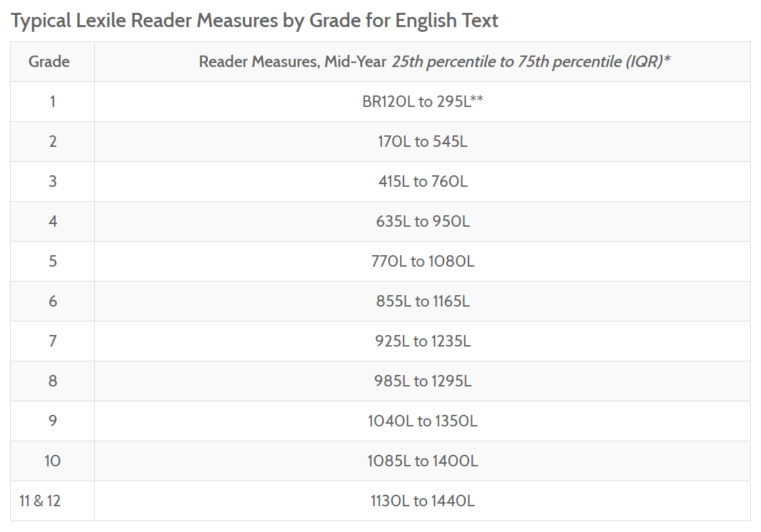
Task: Select the grade "1" cell
Action: point(52,102)
